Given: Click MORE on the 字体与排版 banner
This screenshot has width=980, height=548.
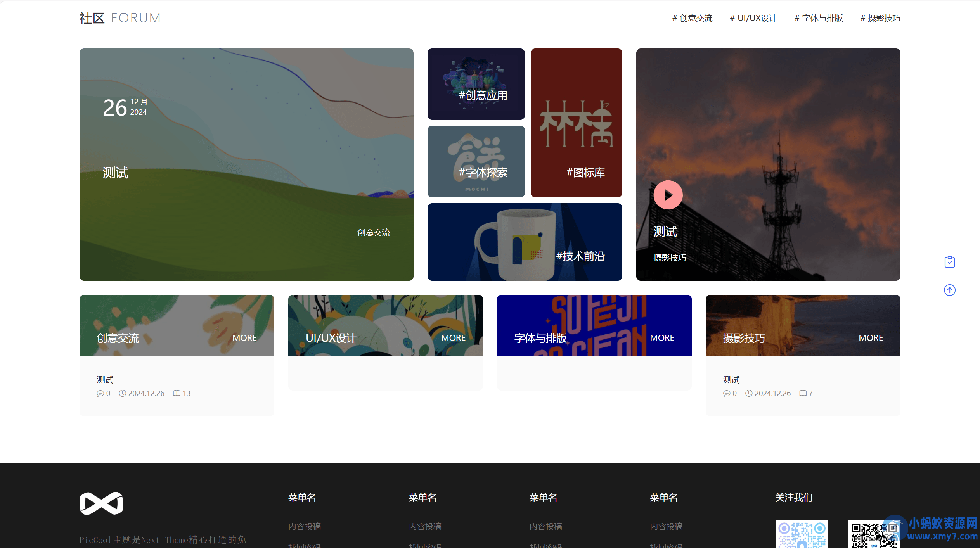Looking at the screenshot, I should pos(662,338).
